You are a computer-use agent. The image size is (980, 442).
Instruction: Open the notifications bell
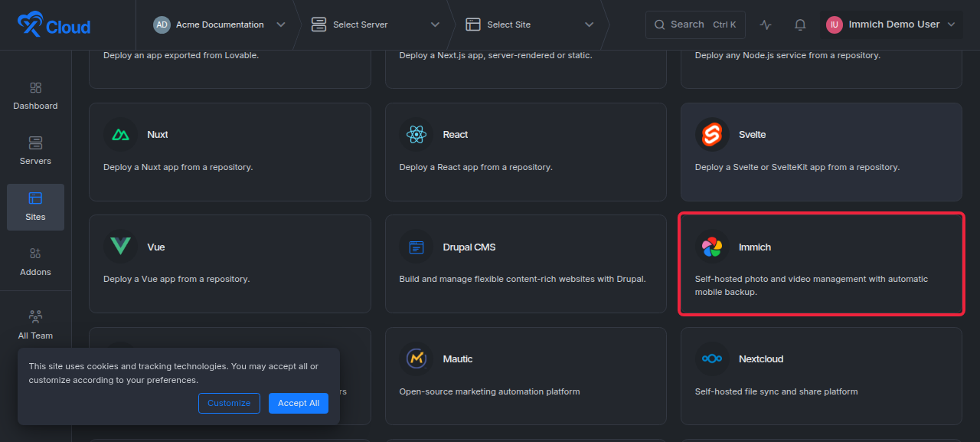[x=800, y=25]
